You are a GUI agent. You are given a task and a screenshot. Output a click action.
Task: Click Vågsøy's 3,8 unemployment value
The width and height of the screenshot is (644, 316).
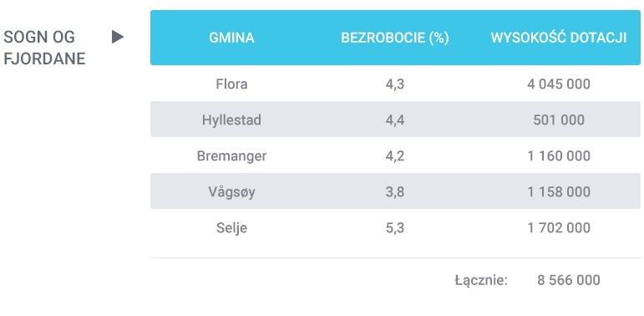[x=395, y=192]
